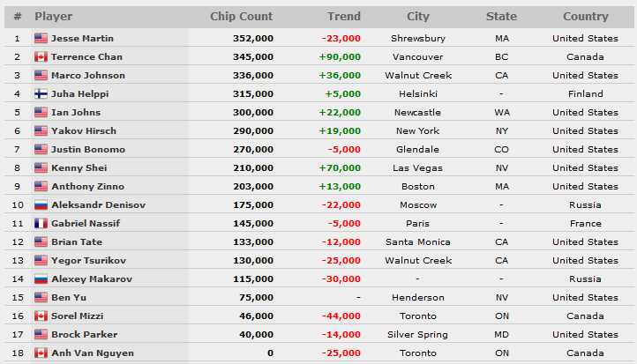Sort by the Chip Count column header
The image size is (637, 364).
tap(241, 16)
